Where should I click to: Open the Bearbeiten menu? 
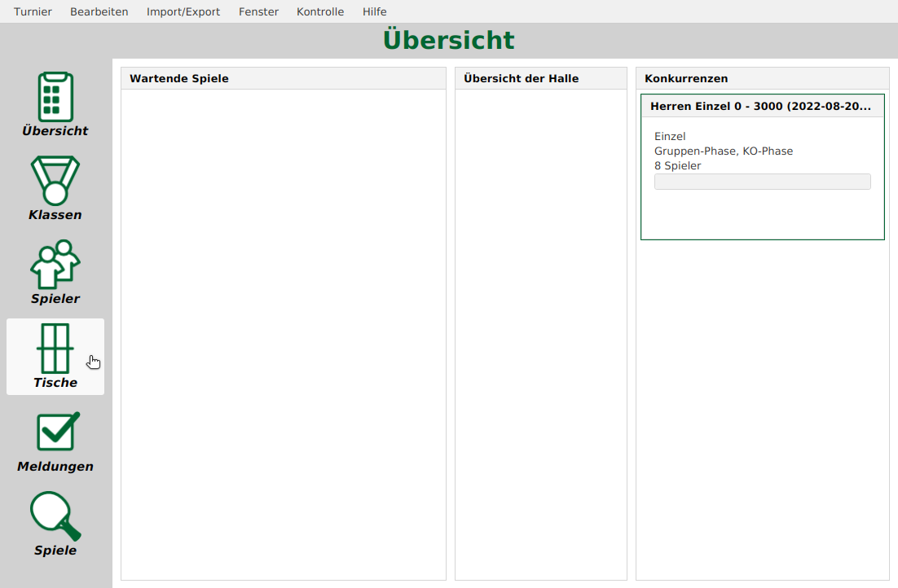pyautogui.click(x=99, y=11)
